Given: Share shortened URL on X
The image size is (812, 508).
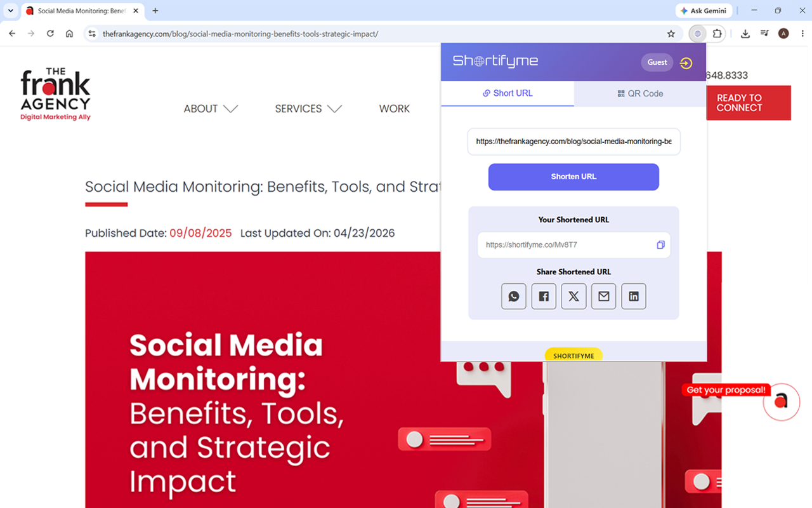Looking at the screenshot, I should click(x=573, y=297).
